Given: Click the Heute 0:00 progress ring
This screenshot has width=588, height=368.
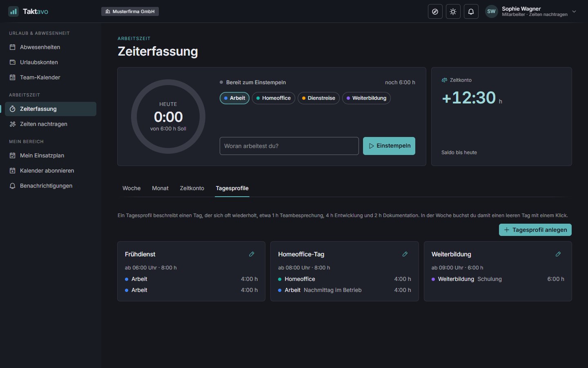Looking at the screenshot, I should pos(168,117).
